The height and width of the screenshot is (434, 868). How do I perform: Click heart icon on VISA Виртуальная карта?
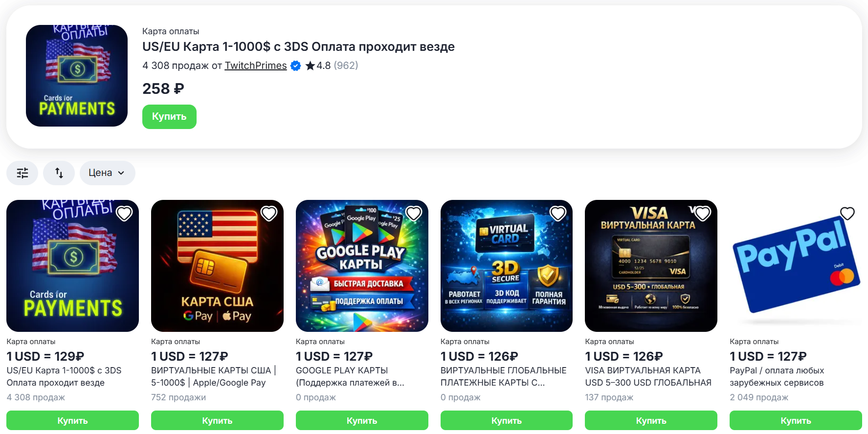703,214
